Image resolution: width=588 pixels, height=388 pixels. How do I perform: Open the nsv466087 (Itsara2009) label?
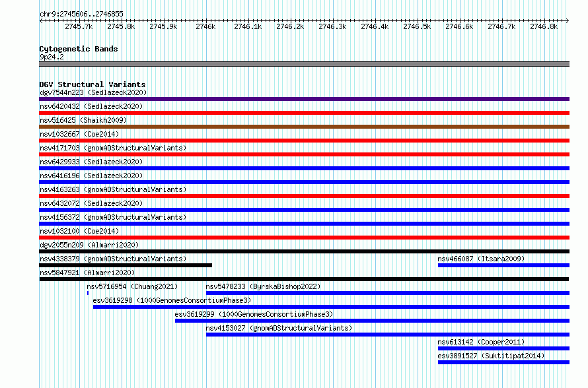481,259
